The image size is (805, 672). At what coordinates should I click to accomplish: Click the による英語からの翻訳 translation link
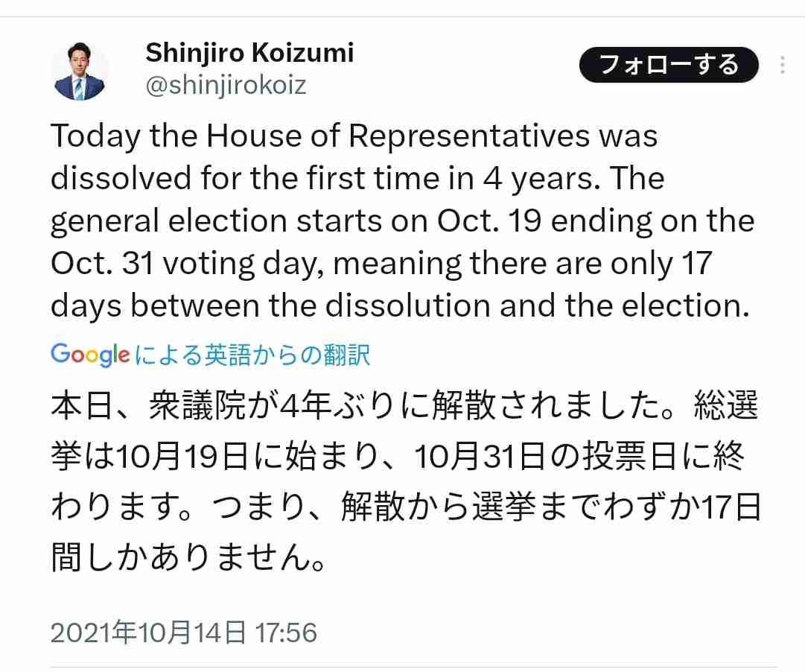pyautogui.click(x=252, y=355)
